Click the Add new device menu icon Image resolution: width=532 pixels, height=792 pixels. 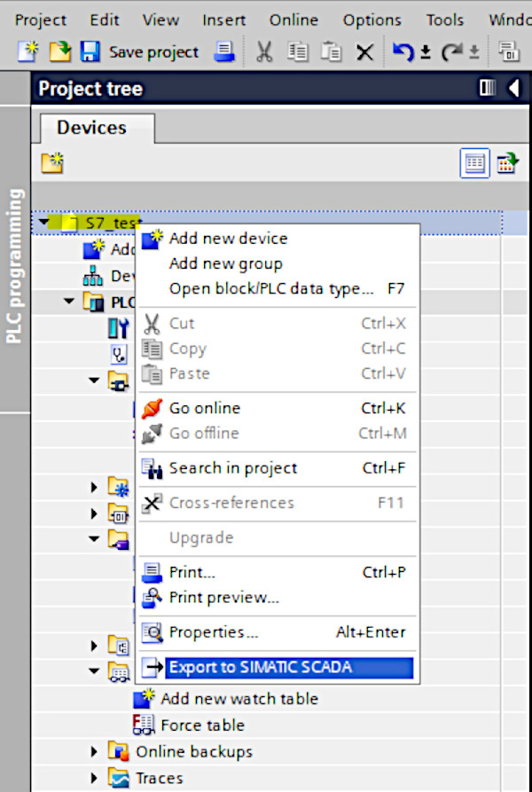[152, 239]
